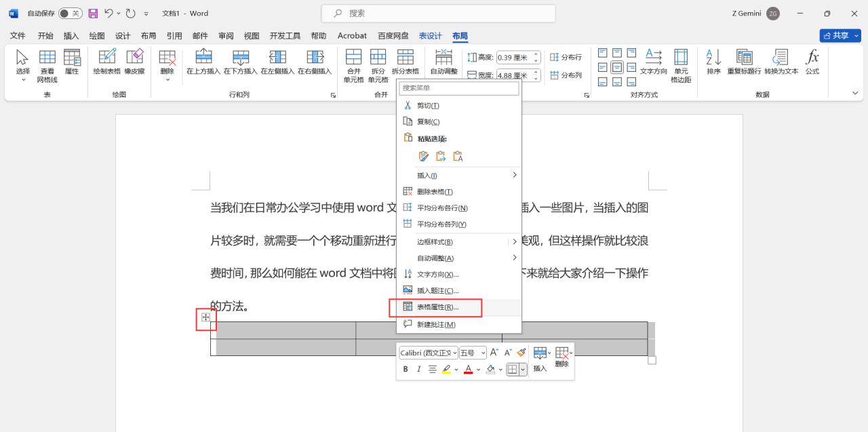Click the save icon in title bar
The height and width of the screenshot is (432, 868).
pos(93,13)
